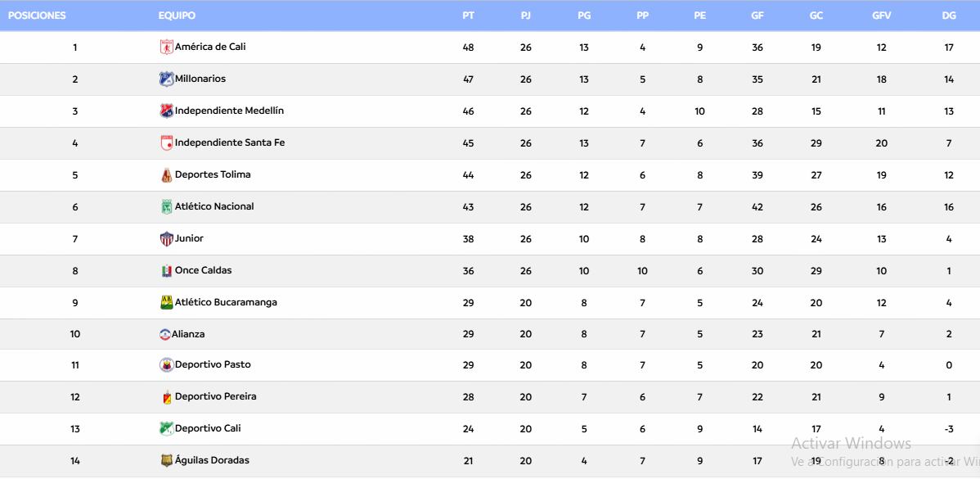The height and width of the screenshot is (479, 980).
Task: Click the Atlético Bucaramanga crest icon
Action: 166,303
